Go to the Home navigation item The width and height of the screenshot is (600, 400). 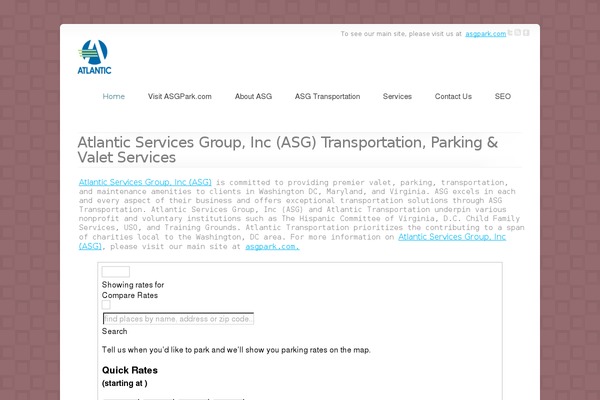(x=114, y=96)
